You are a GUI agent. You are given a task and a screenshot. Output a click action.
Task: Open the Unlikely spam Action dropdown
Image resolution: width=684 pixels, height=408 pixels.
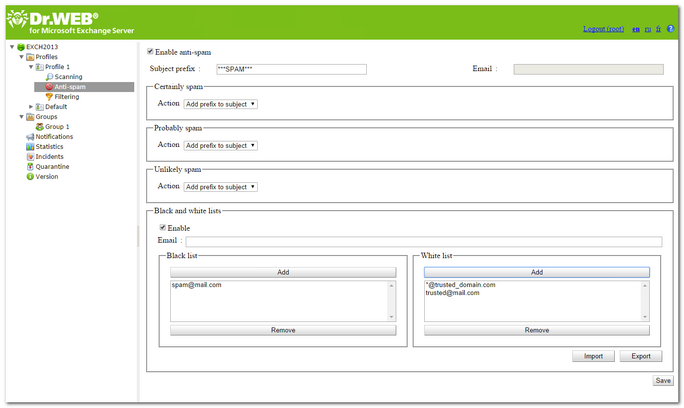coord(220,187)
